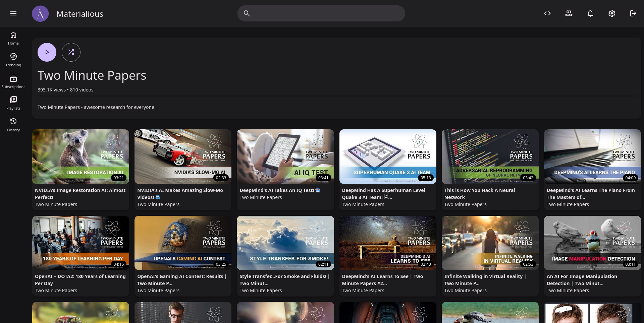Click channel name under DeepMind's AI Takes An IQ Test
The height and width of the screenshot is (323, 644).
point(261,197)
